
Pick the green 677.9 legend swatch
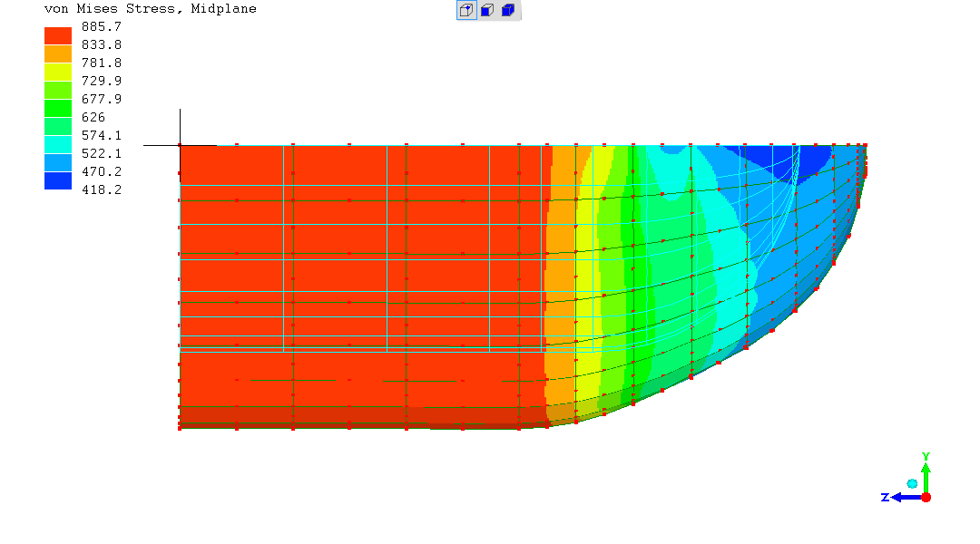coord(58,108)
